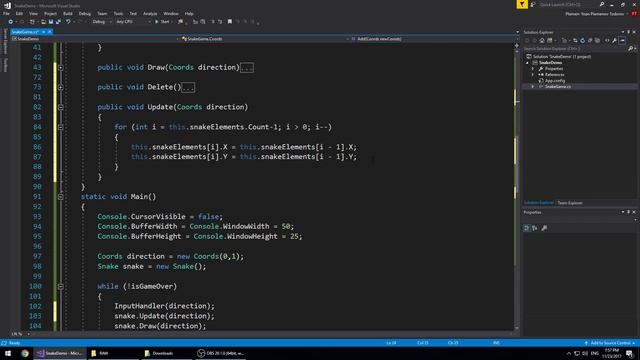
Task: Open the Analyze menu
Action: 150,13
